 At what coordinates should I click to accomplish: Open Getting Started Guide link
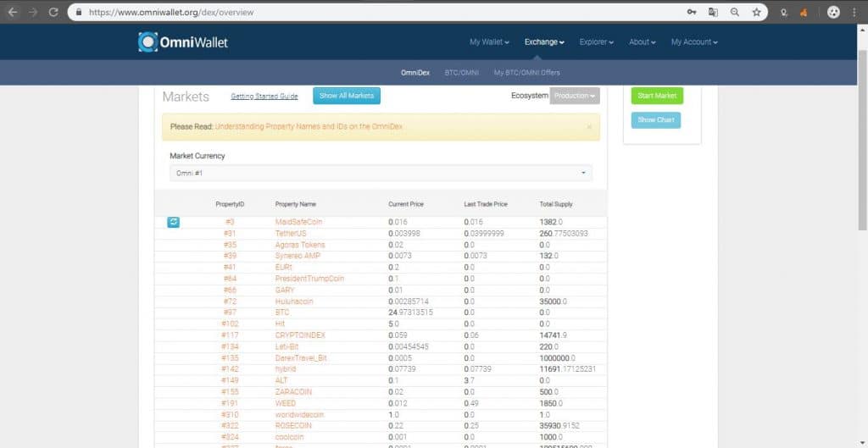[x=264, y=97]
